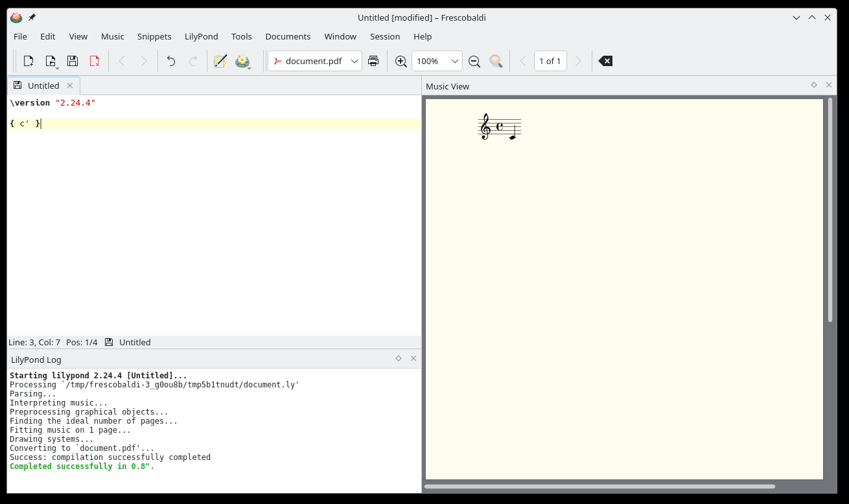
Task: Click the clear error marks icon
Action: point(605,61)
